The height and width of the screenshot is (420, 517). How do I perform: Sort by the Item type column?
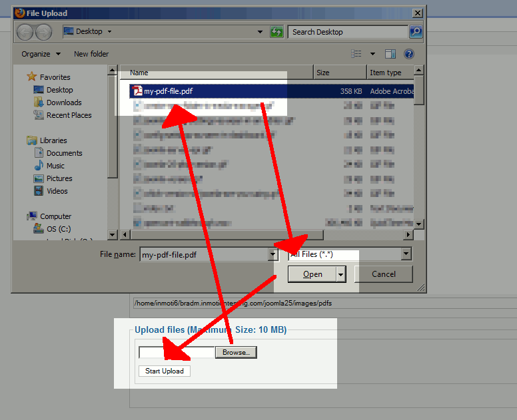point(390,73)
